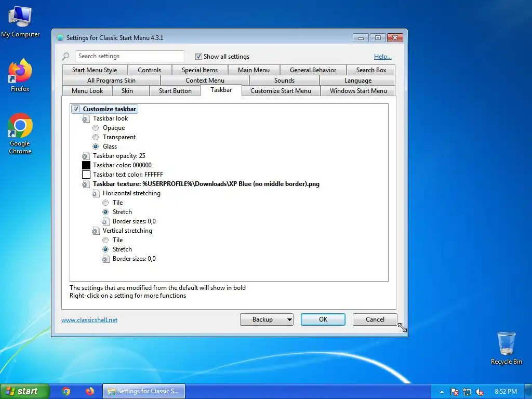Click the white Taskbar text color swatch
The image size is (532, 399).
(x=86, y=175)
